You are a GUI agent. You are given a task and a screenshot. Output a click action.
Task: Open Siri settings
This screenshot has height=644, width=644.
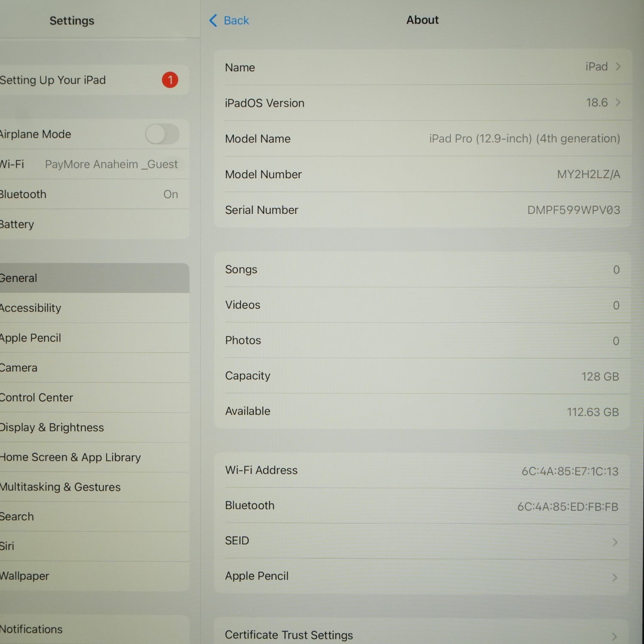pos(94,547)
